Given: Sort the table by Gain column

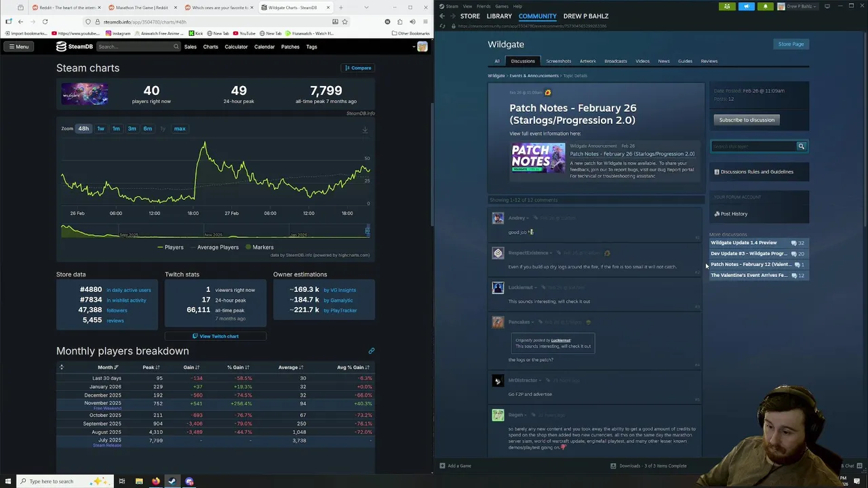Looking at the screenshot, I should coord(192,367).
